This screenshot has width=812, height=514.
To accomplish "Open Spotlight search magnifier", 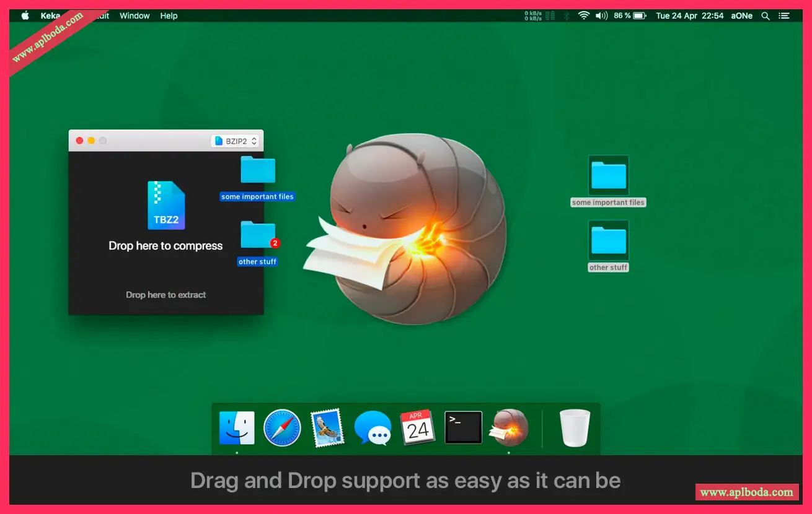I will click(x=766, y=16).
